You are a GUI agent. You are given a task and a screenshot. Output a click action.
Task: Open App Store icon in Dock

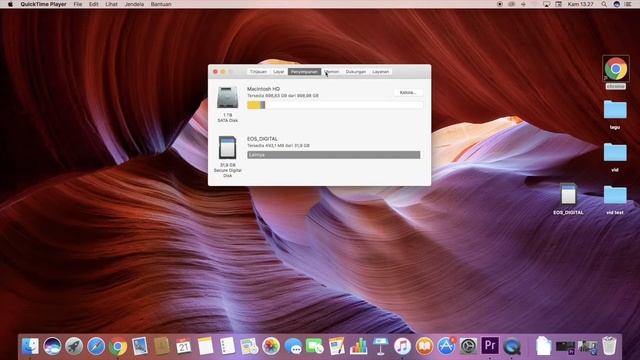tap(447, 346)
